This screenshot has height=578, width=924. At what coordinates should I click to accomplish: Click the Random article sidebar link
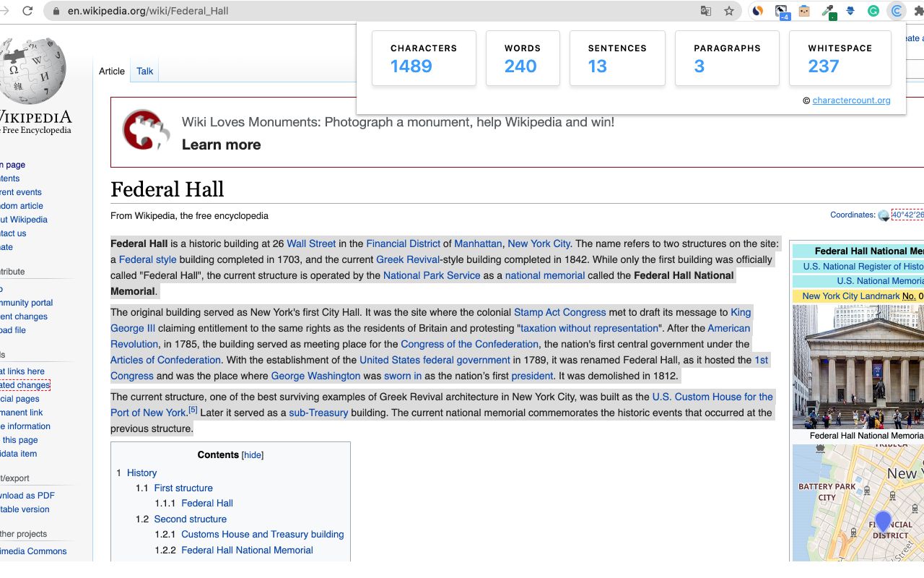22,206
